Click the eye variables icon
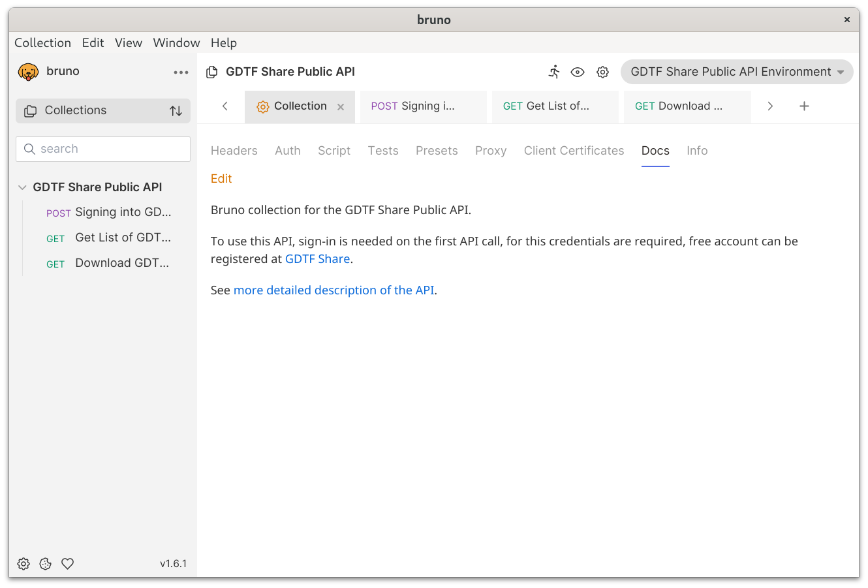The height and width of the screenshot is (588, 868). [x=578, y=72]
